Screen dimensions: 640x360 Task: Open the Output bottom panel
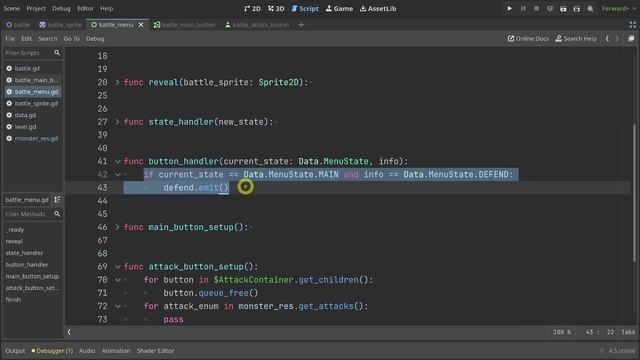15,351
